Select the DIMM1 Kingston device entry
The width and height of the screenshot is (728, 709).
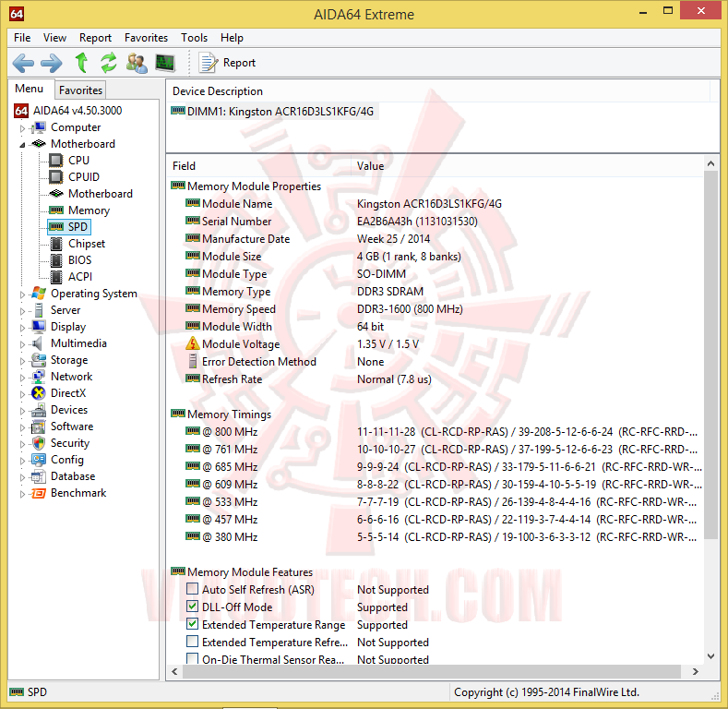coord(273,112)
